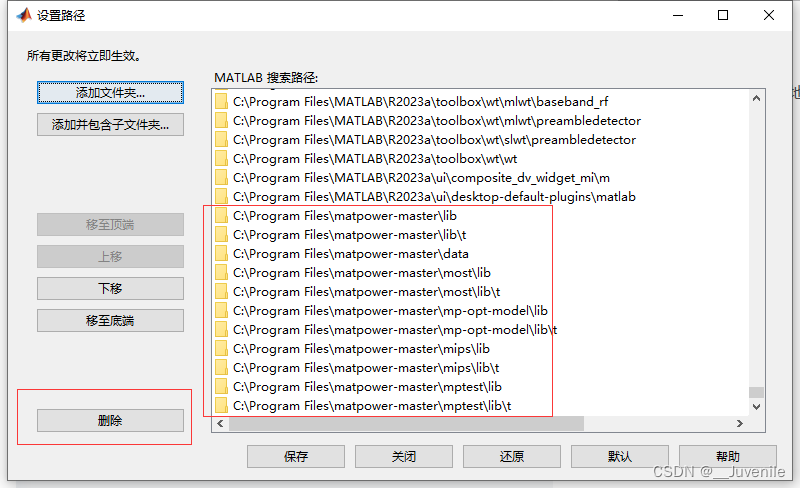Select path text matpower-master\mp-opt-model\lib
This screenshot has width=800, height=488.
point(390,311)
